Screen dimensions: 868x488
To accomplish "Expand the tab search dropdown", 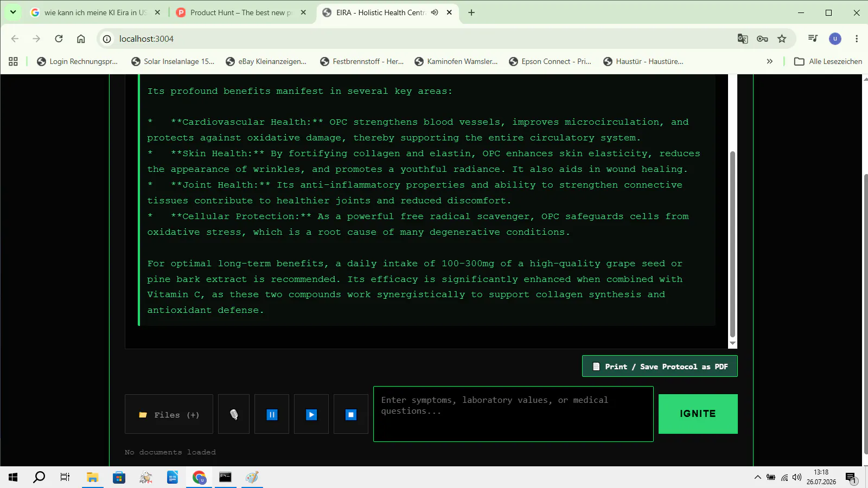I will pyautogui.click(x=13, y=12).
